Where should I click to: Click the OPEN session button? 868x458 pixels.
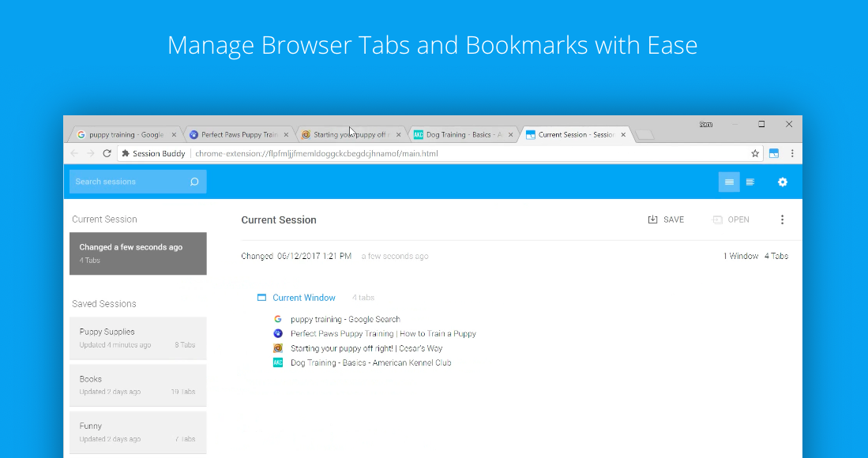tap(731, 220)
